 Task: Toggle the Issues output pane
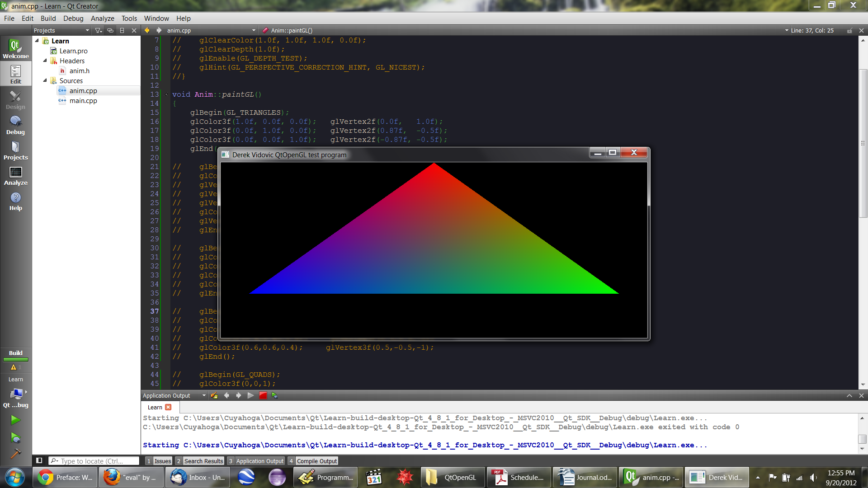click(x=159, y=461)
